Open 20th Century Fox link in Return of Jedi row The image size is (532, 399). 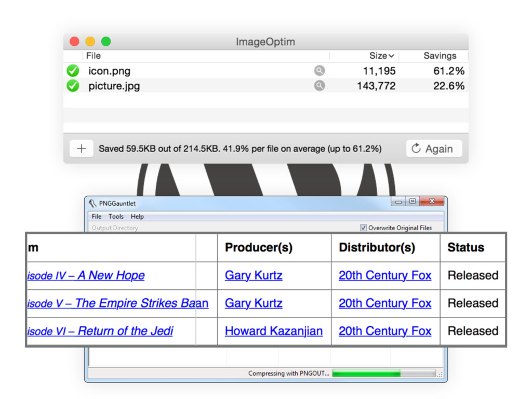click(385, 331)
